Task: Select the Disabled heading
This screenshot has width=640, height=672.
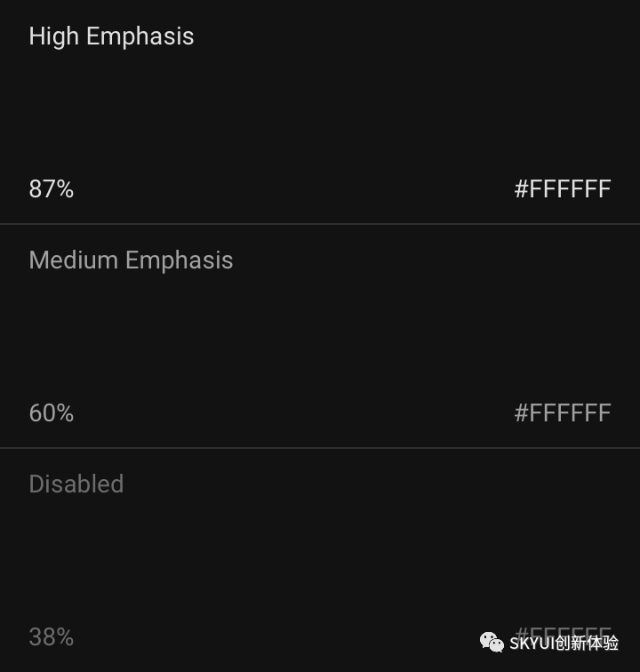Action: (76, 484)
